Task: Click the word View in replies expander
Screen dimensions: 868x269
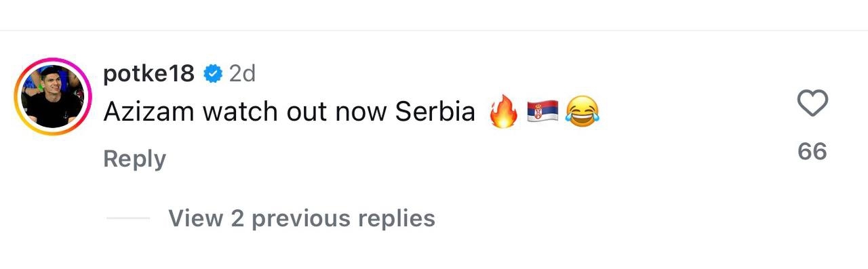Action: (x=196, y=218)
